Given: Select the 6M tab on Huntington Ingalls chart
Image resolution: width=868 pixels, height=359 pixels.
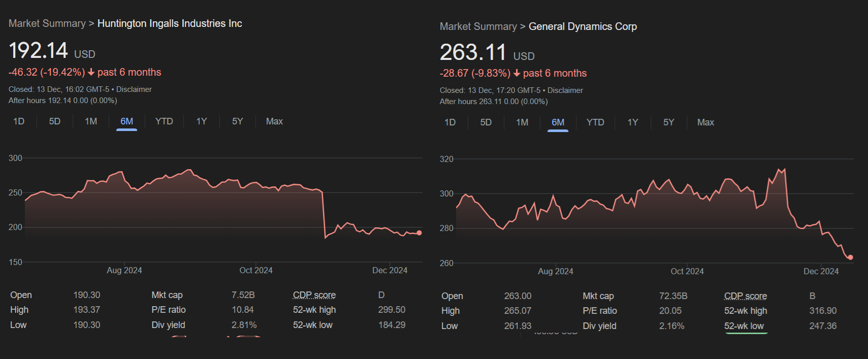Looking at the screenshot, I should 127,121.
